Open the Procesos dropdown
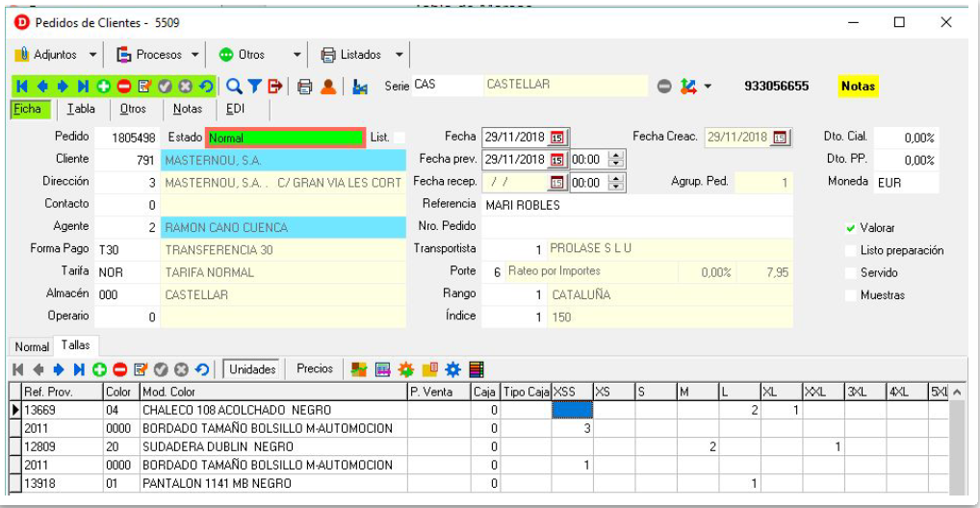Viewport: 980px width, 508px height. [195, 55]
